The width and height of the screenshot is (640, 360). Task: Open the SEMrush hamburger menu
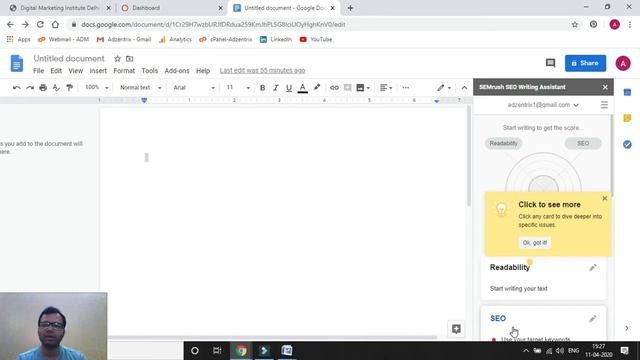(x=604, y=105)
